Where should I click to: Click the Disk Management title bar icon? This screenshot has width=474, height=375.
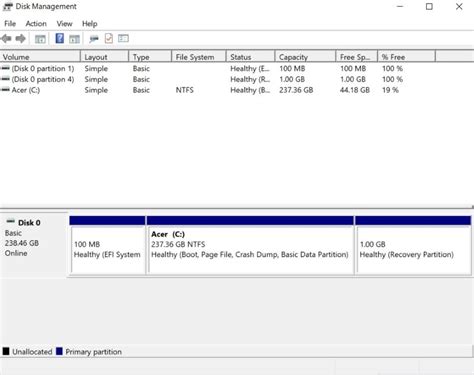point(8,6)
